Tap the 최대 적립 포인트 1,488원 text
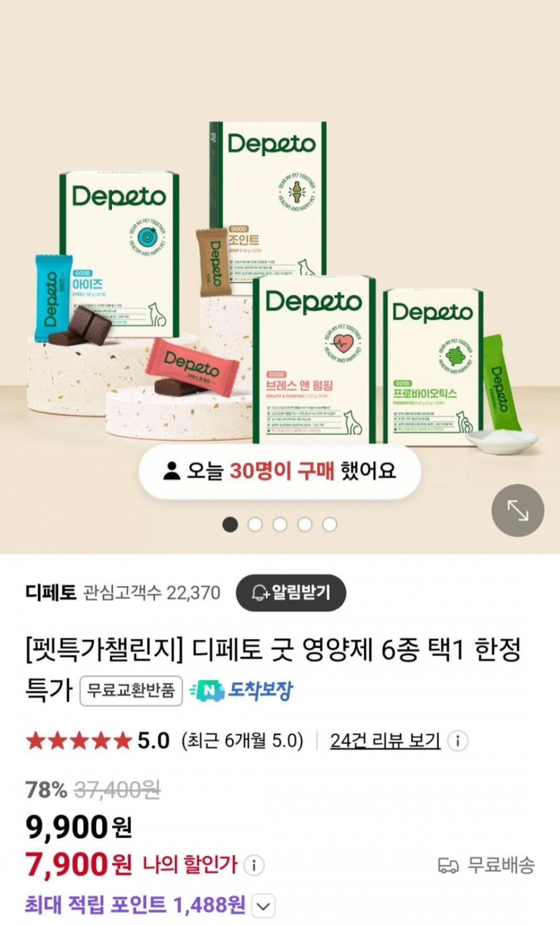This screenshot has height=925, width=560. [x=135, y=906]
